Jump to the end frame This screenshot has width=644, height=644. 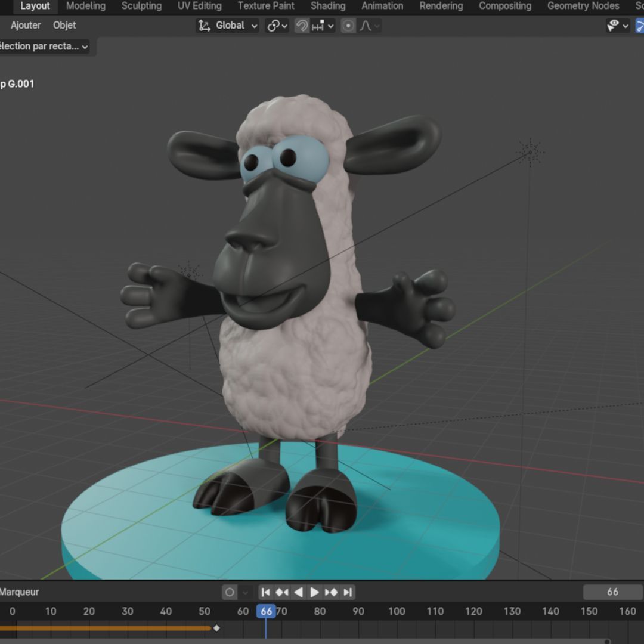pos(348,592)
